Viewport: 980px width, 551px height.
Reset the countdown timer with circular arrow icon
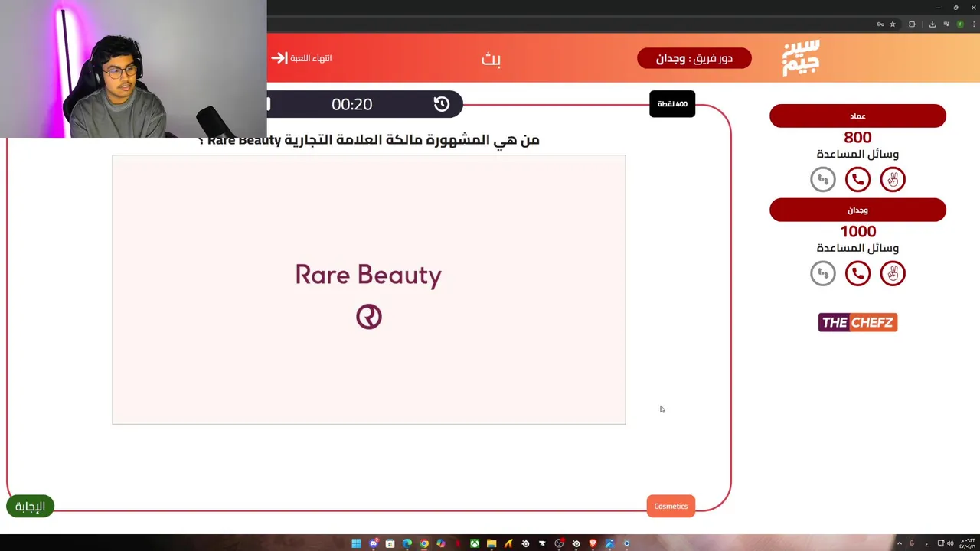(442, 104)
